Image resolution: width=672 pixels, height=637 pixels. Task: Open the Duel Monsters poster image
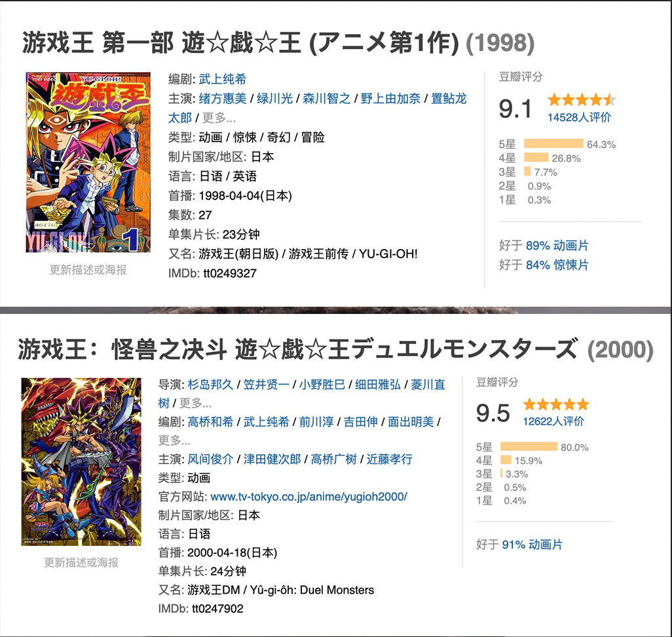pyautogui.click(x=81, y=461)
